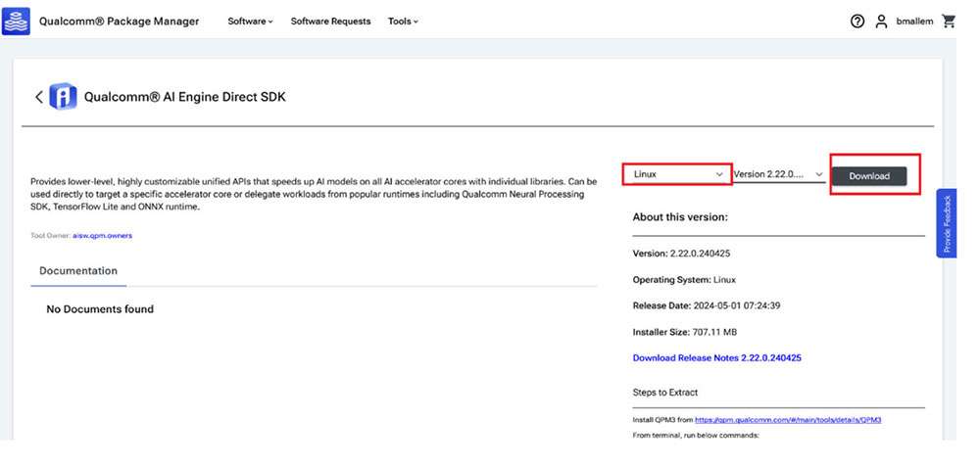Click the bmallem username
980x467 pixels.
pos(914,22)
